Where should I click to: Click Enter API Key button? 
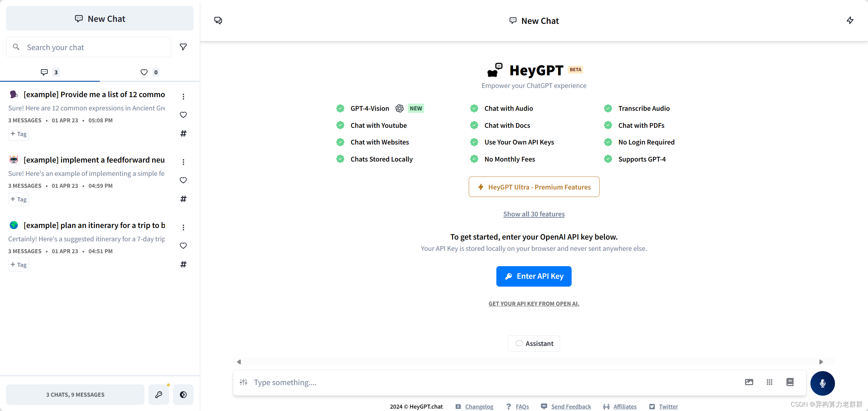point(533,276)
